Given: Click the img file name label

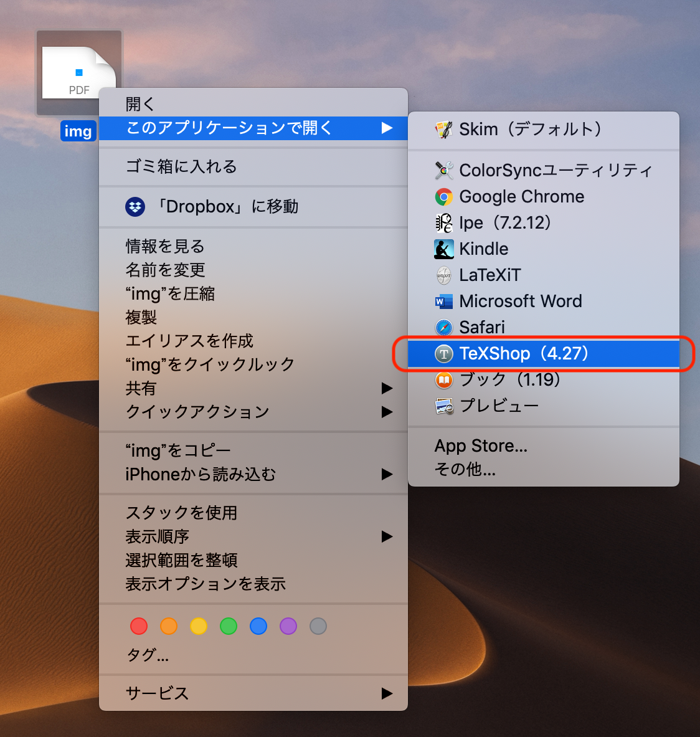Looking at the screenshot, I should point(78,131).
